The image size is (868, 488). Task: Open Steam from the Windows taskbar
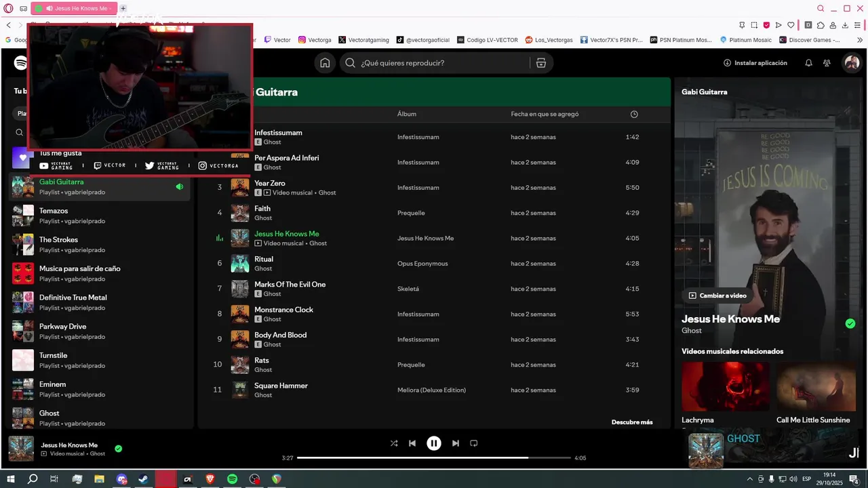coord(144,479)
